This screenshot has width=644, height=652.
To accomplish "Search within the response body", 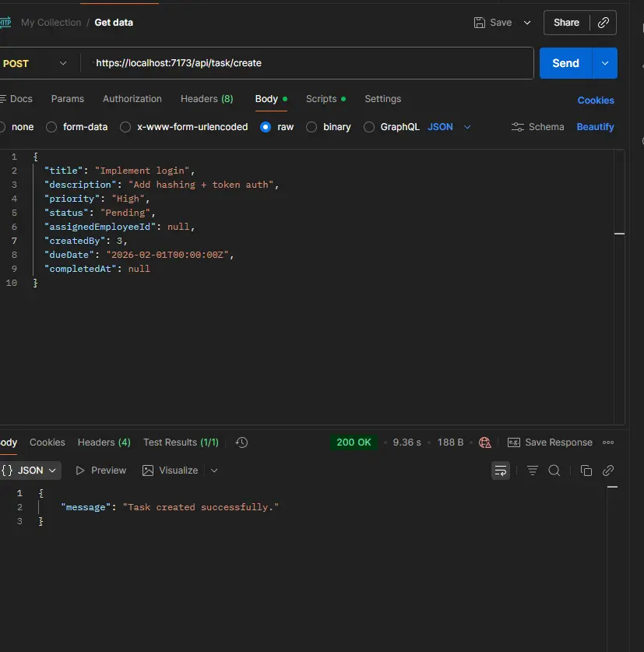I will click(x=554, y=470).
